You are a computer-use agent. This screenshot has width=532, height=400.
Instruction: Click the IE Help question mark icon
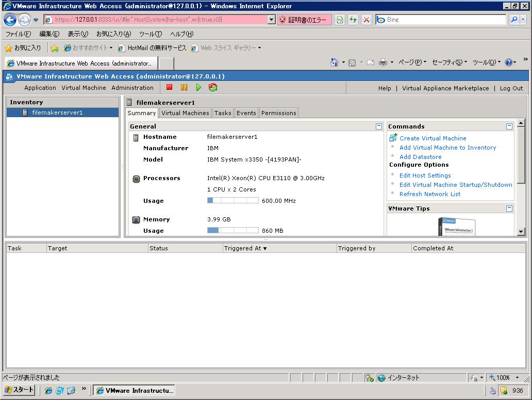(508, 62)
